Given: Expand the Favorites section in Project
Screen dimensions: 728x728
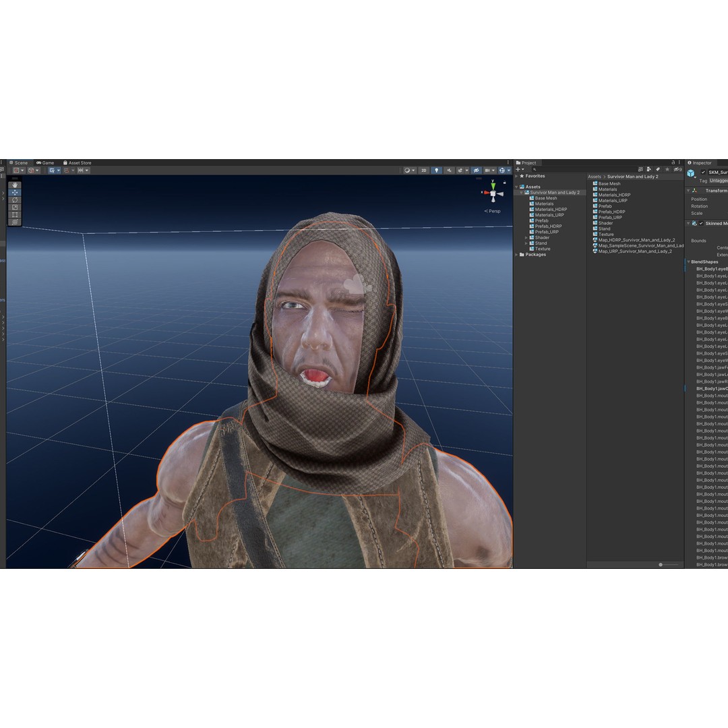Looking at the screenshot, I should click(516, 176).
